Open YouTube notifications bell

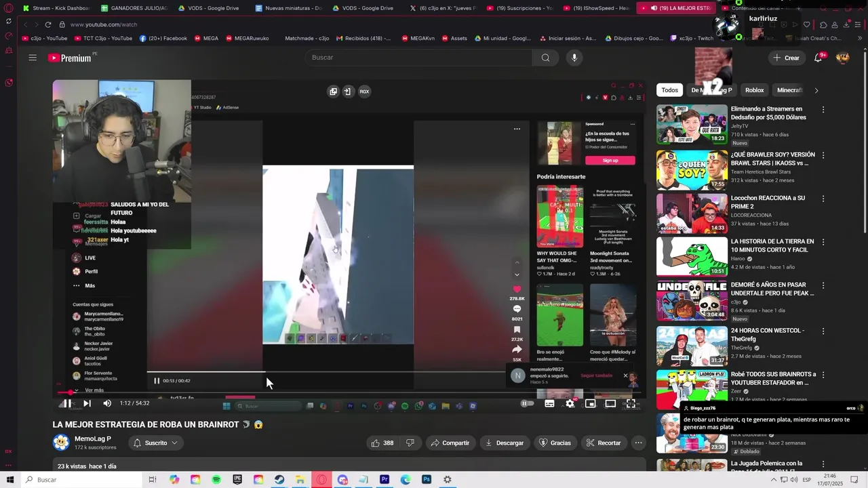pos(818,58)
